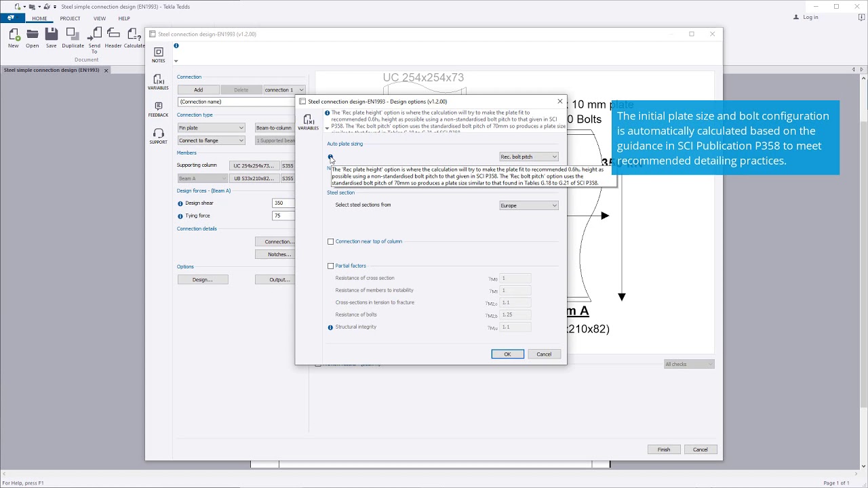Open the Beam-to-column dropdown
The image size is (868, 488).
click(275, 128)
